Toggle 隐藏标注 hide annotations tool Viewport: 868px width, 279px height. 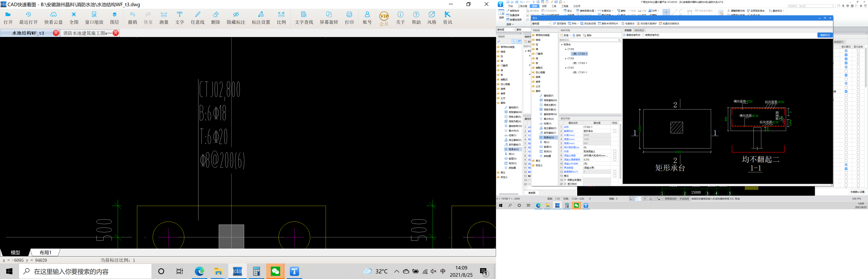coord(236,18)
